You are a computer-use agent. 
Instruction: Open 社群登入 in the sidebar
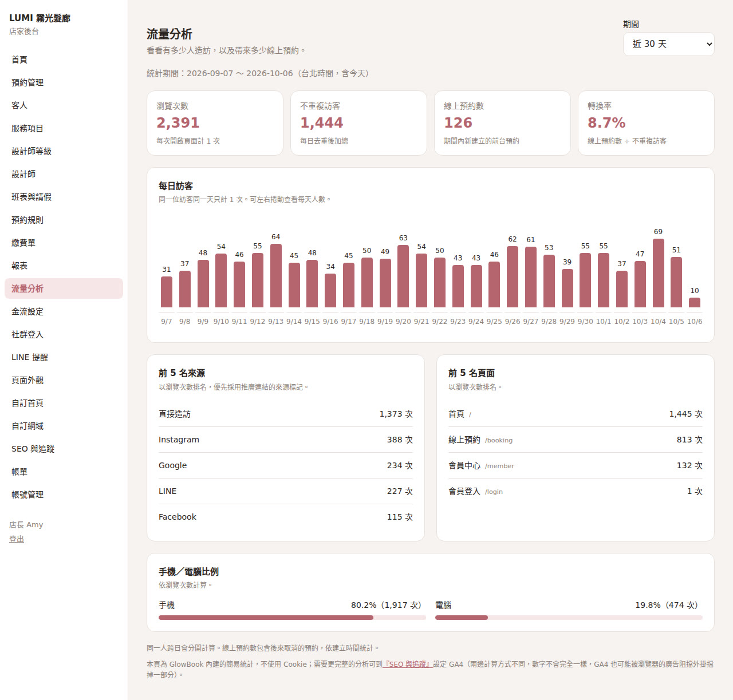tap(64, 334)
